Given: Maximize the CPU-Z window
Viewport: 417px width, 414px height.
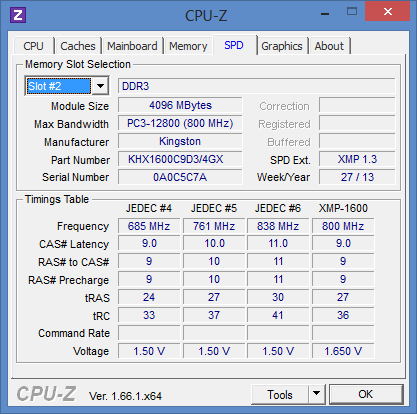Looking at the screenshot, I should tap(352, 12).
